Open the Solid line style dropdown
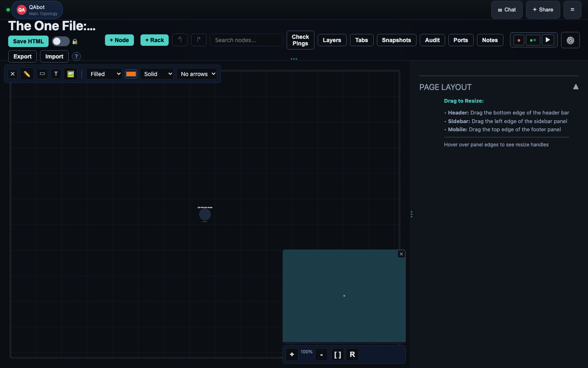Screen dimensions: 588x368 point(157,74)
